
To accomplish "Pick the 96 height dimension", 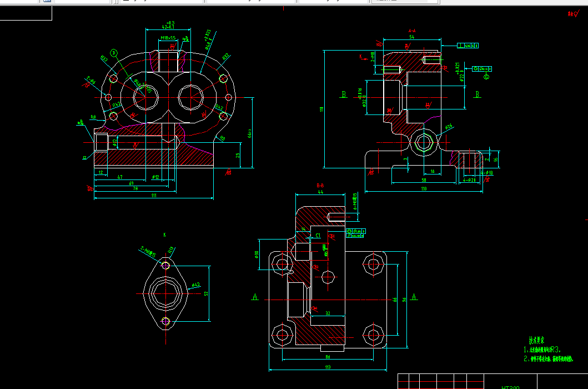I will (404, 300).
